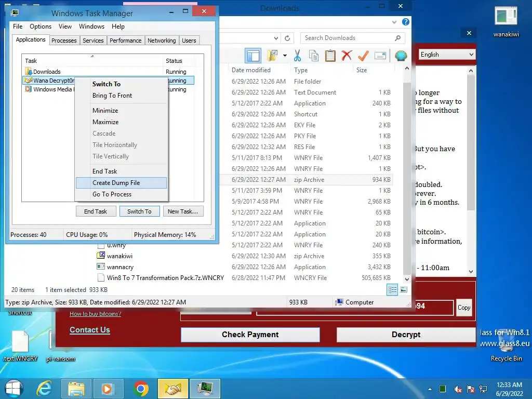Switch Downloads to large icons view icon
The width and height of the screenshot is (532, 399).
coord(403,289)
